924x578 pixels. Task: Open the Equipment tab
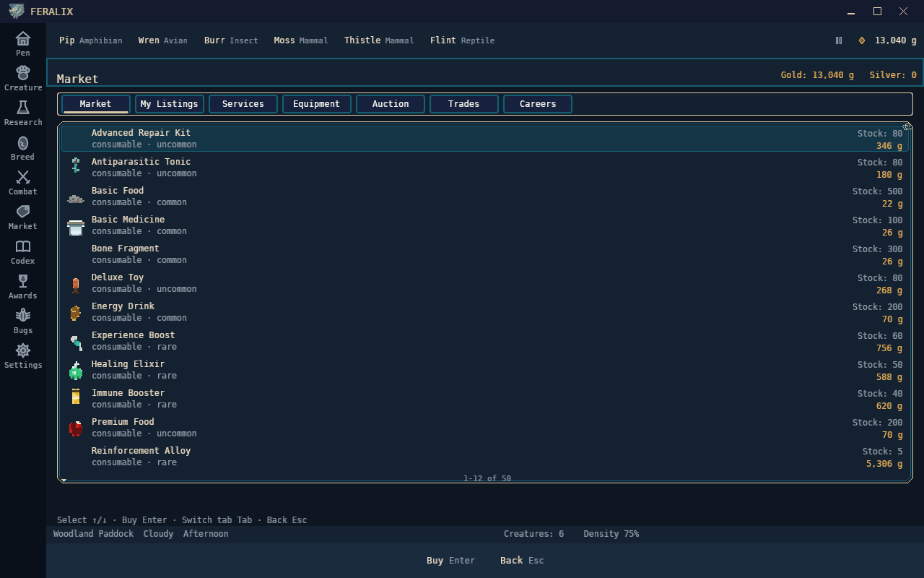[317, 104]
